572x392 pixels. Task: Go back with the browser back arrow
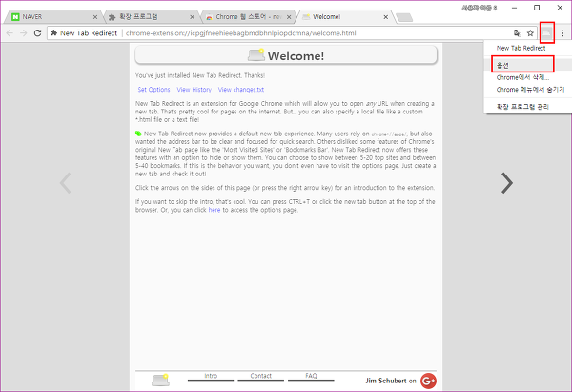(10, 33)
